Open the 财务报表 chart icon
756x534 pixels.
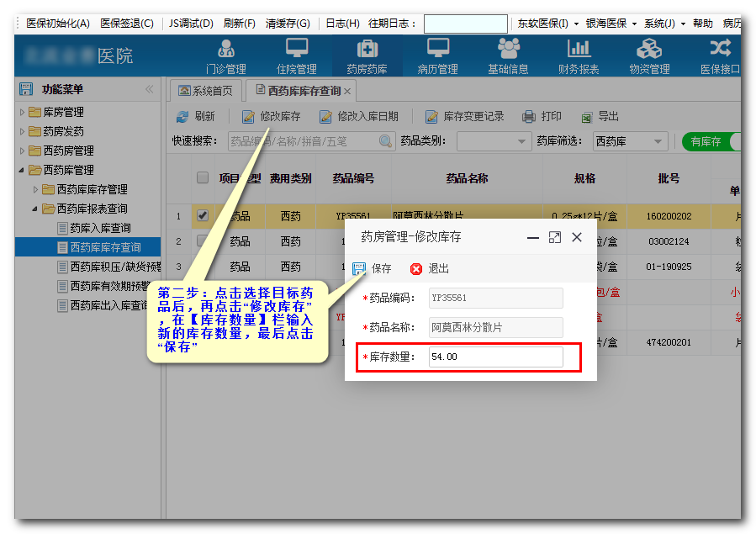pos(579,49)
